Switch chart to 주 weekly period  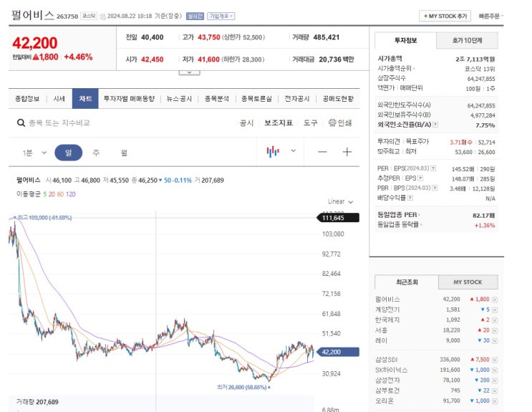(x=96, y=153)
